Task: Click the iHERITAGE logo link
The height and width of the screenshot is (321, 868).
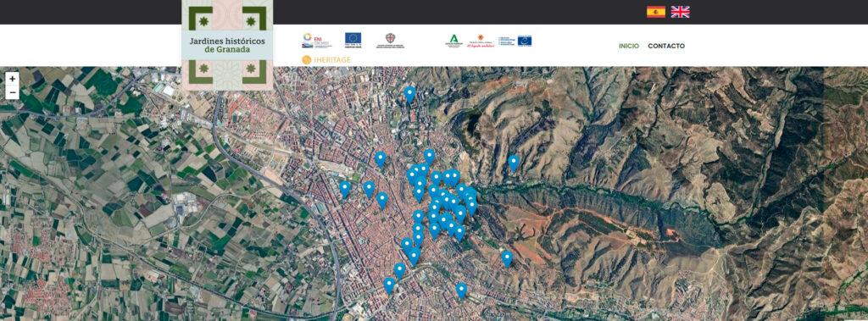Action: coord(326,60)
